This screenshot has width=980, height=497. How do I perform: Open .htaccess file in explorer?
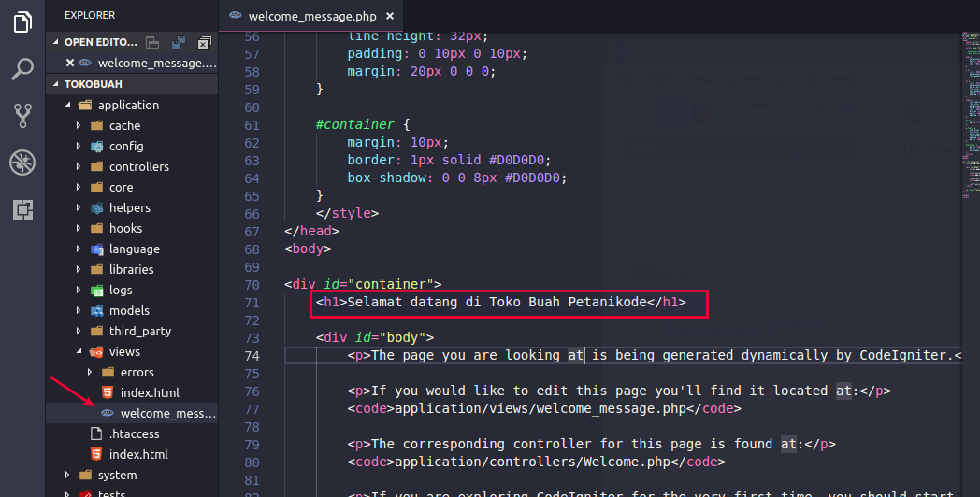point(133,433)
